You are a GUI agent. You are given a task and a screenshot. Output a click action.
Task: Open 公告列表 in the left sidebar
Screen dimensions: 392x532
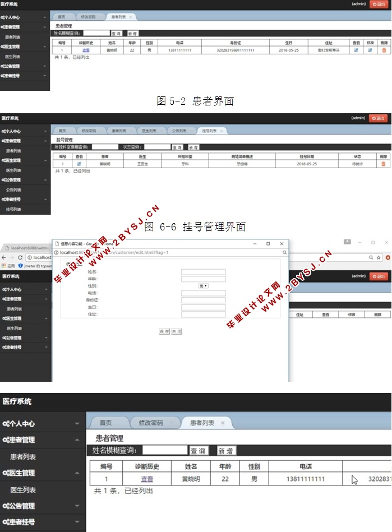tap(13, 189)
